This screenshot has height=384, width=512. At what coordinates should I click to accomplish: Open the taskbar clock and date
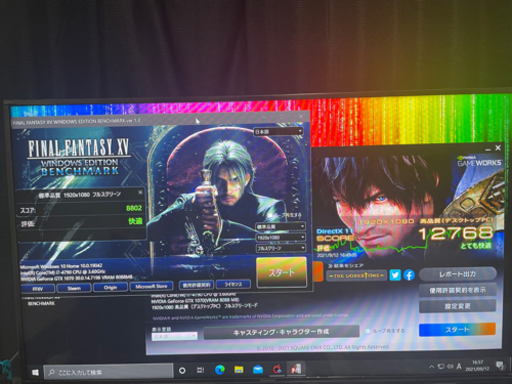click(477, 366)
